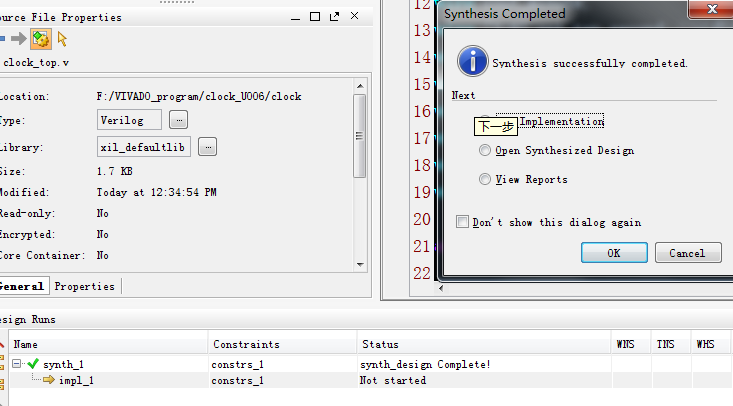Click the Design Runs panel title
733x406 pixels.
(x=28, y=319)
